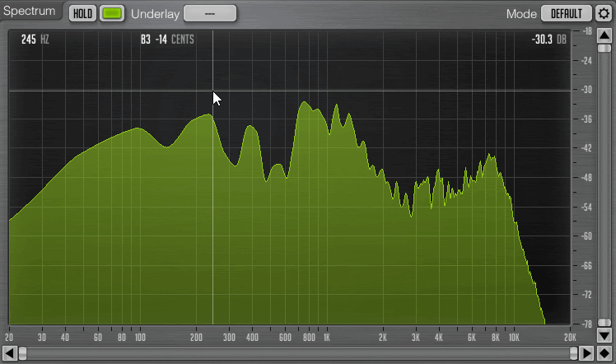Click the vertical scroll up arrow
This screenshot has width=616, height=364.
point(604,35)
